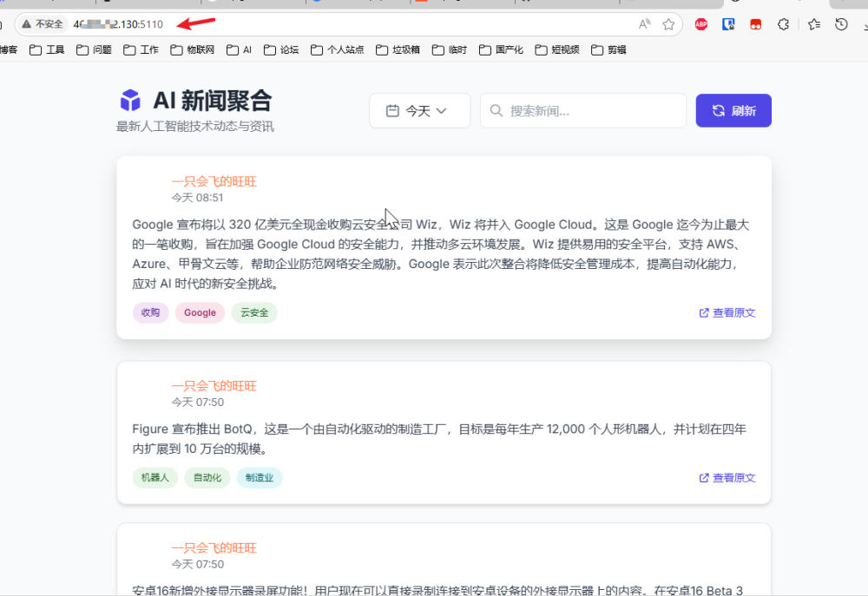Click author 一只会飞的旺旺 on the Figure BotQ post

tap(214, 386)
